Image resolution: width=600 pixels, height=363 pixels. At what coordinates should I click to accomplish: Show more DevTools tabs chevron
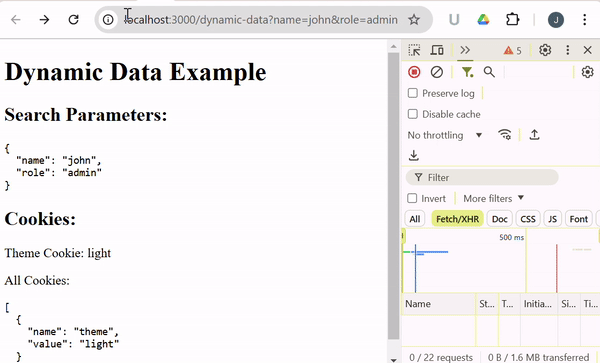point(465,50)
